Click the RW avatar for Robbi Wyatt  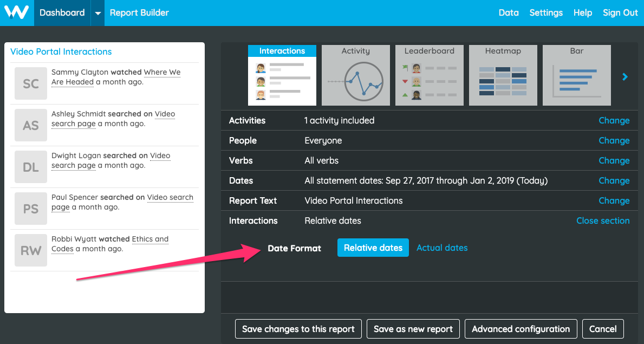tap(31, 250)
